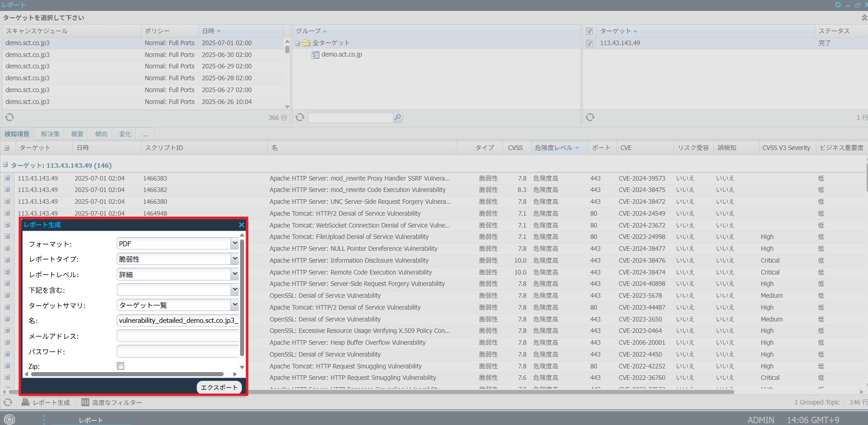Switch to the 変化 tab

coord(125,134)
